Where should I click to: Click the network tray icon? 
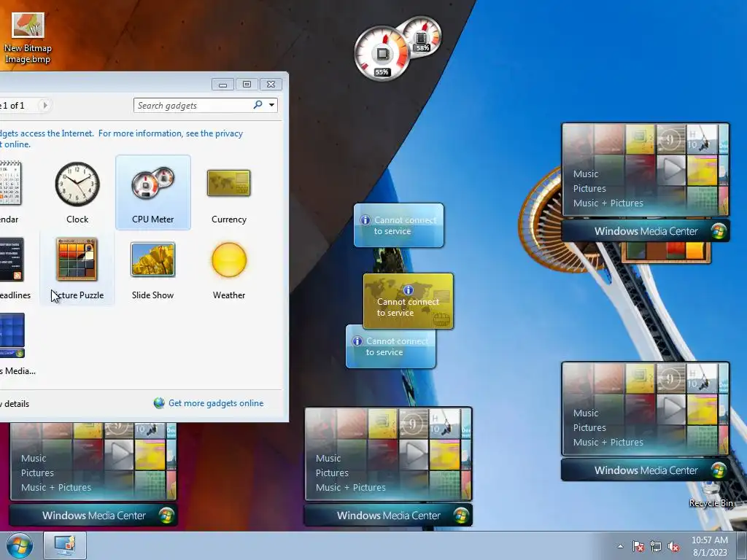point(656,546)
